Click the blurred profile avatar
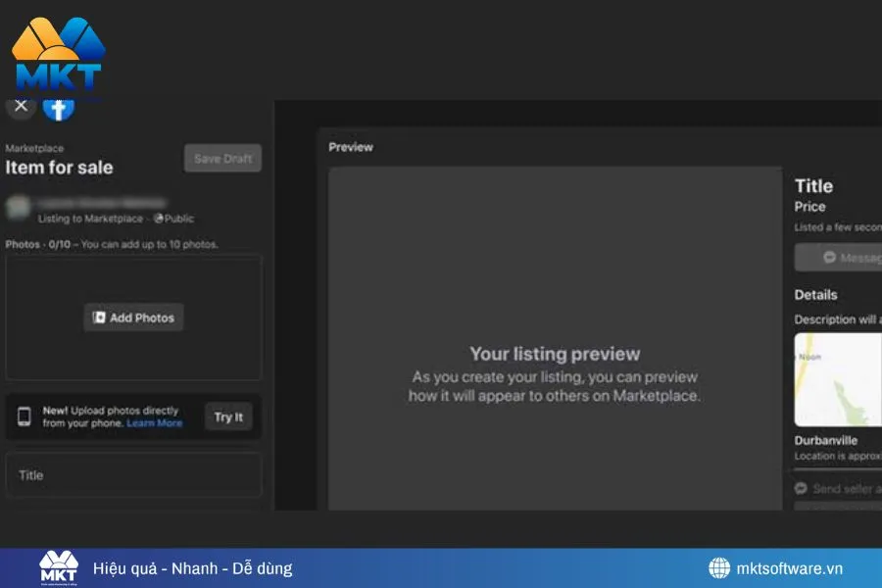Screen dimensions: 882x588 click(x=19, y=209)
